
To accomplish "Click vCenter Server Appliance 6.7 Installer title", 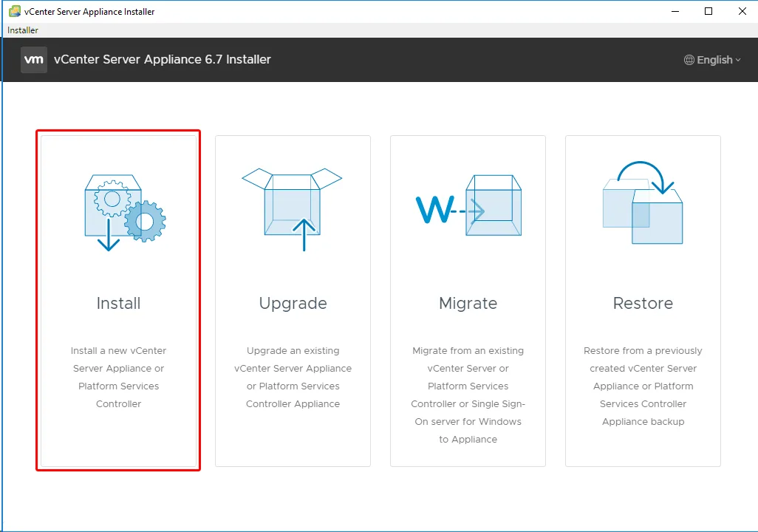I will coord(163,60).
